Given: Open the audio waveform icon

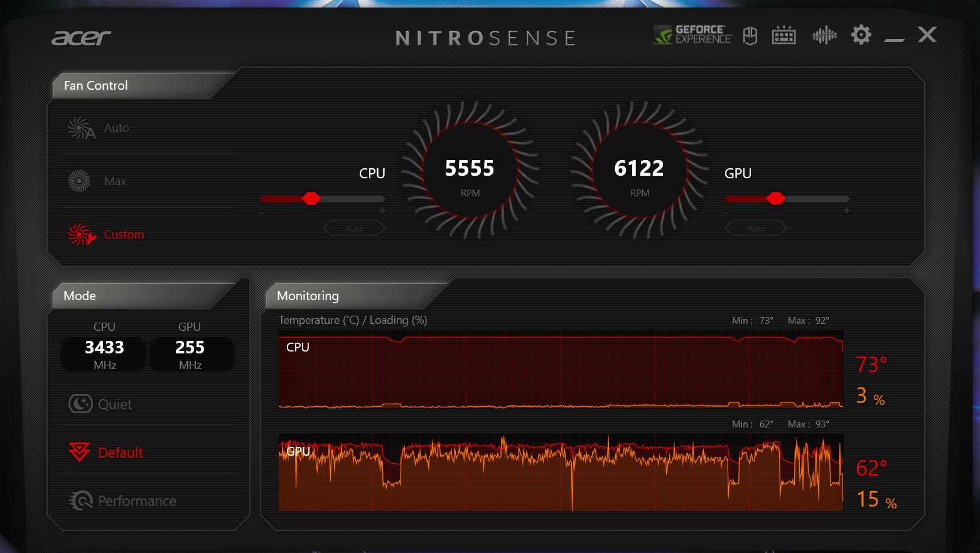Looking at the screenshot, I should 824,35.
